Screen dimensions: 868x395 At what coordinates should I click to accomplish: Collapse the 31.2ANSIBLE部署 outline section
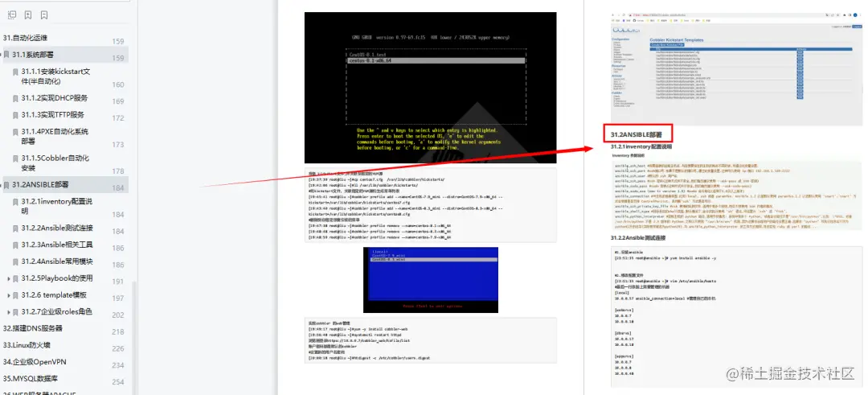[x=1, y=185]
